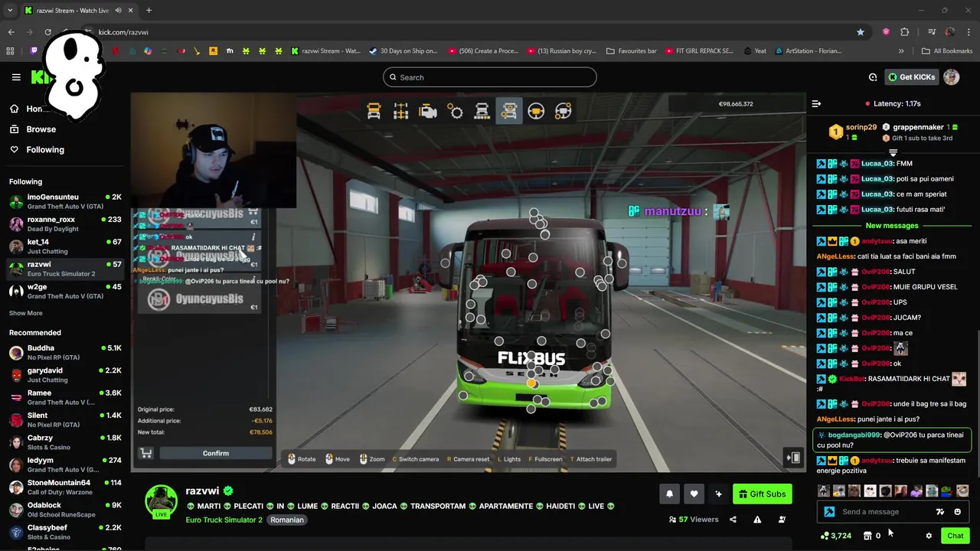Open the Yeat bookmark

(x=753, y=51)
